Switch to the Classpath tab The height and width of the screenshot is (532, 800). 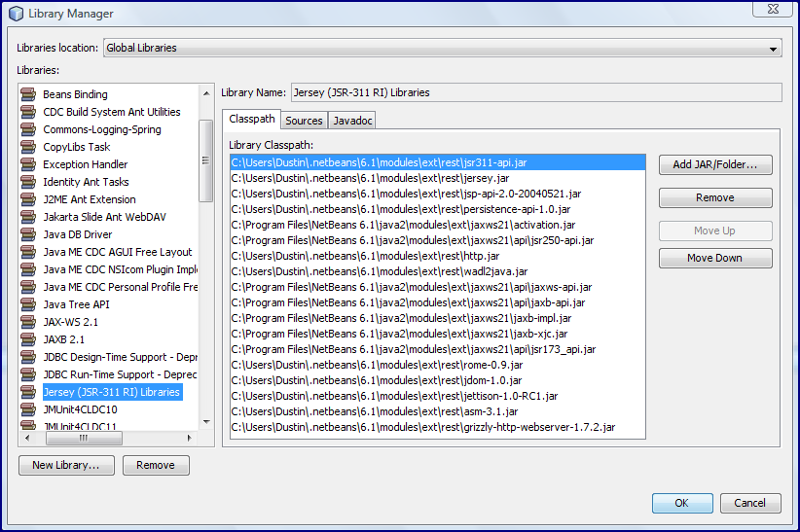251,120
